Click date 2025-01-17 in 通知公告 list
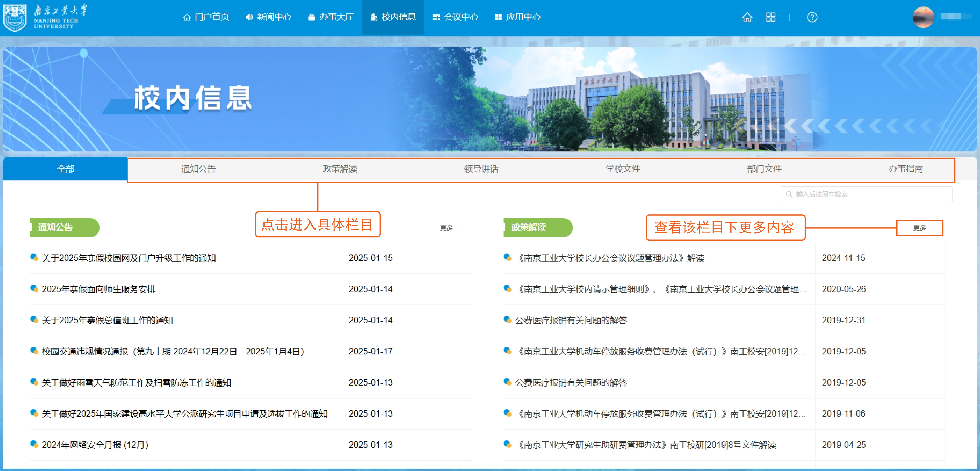980x471 pixels. 371,351
